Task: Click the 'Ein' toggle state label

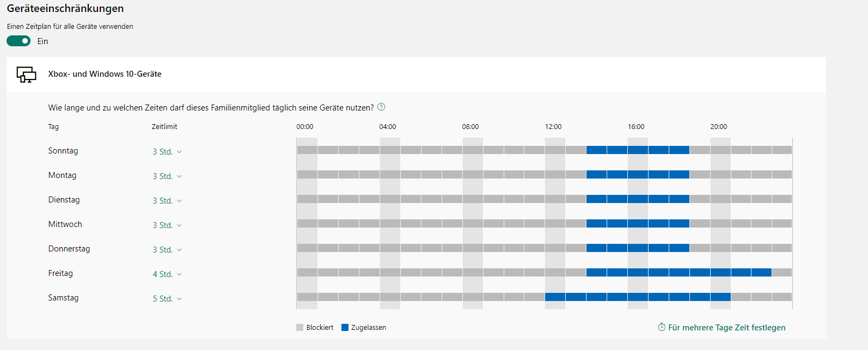Action: pyautogui.click(x=42, y=41)
